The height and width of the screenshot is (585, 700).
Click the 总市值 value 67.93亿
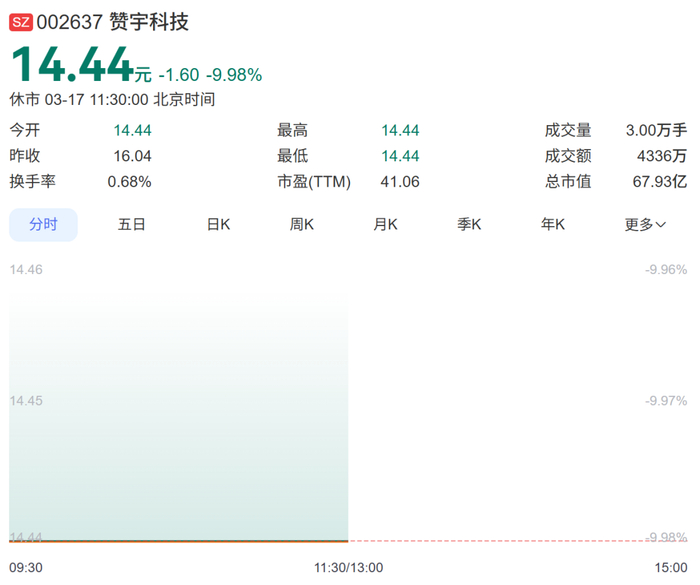click(660, 182)
